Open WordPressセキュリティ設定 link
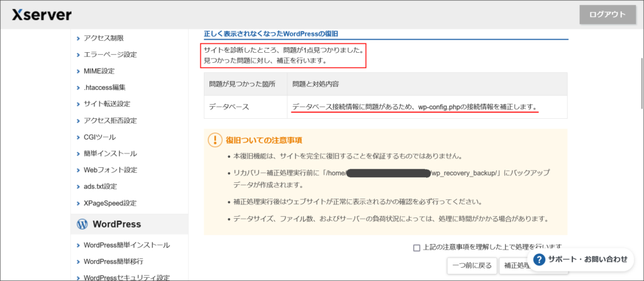This screenshot has width=644, height=281. coord(126,278)
